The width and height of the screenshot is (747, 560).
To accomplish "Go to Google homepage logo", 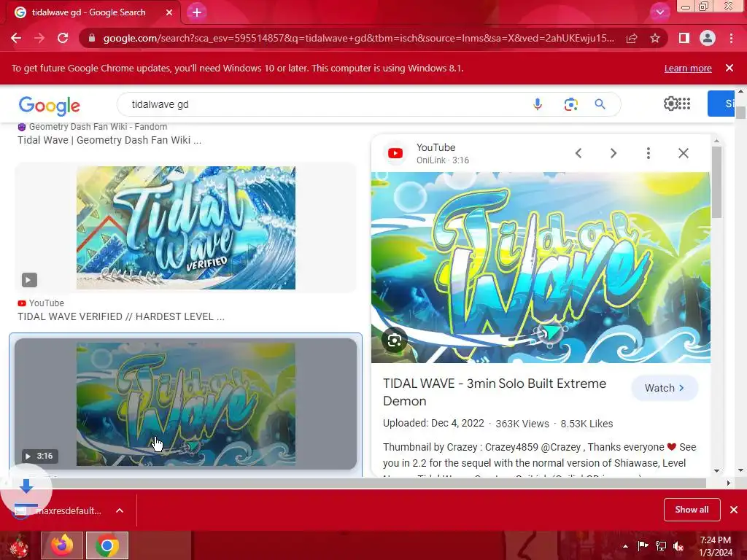I will (50, 106).
